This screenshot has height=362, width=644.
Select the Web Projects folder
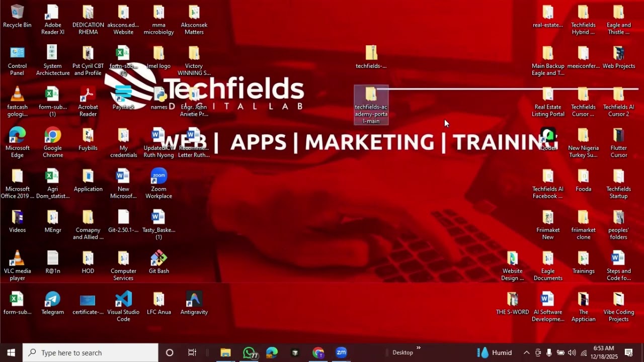click(x=618, y=57)
